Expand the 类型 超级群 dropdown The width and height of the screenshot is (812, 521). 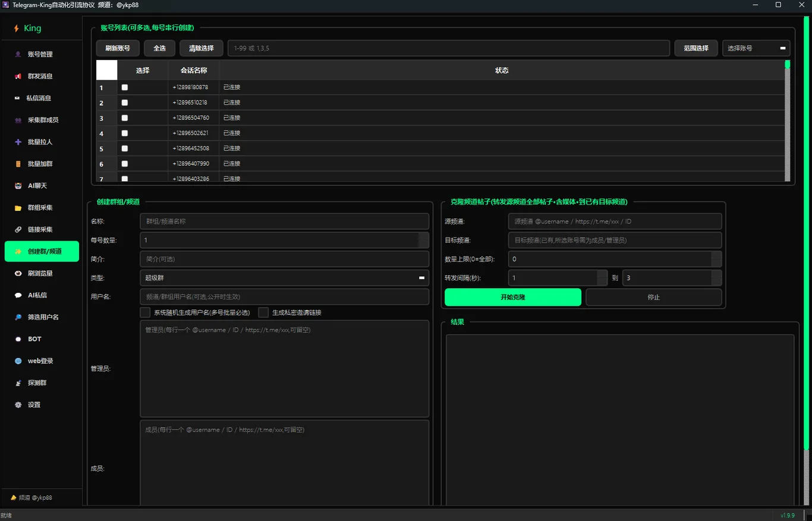click(x=284, y=277)
